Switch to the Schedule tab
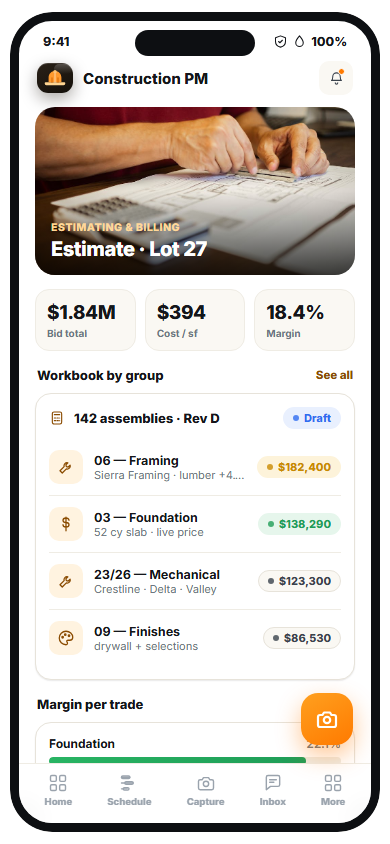This screenshot has width=390, height=844. click(x=129, y=790)
